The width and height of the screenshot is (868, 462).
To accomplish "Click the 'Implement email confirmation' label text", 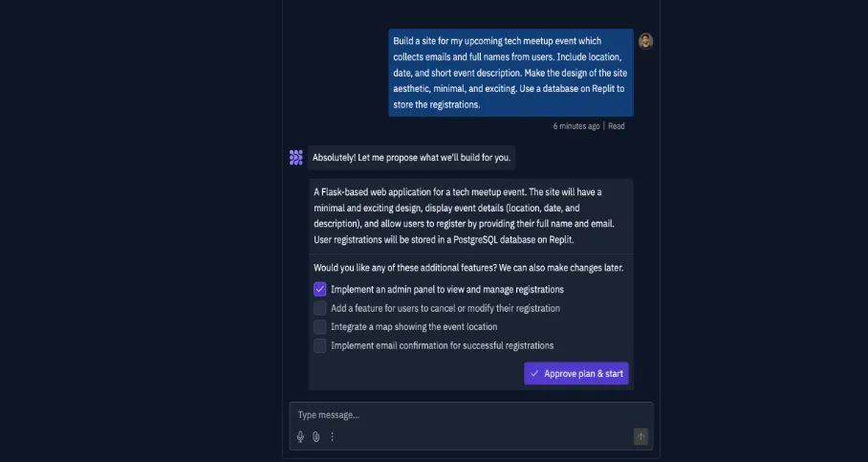I will coord(442,345).
